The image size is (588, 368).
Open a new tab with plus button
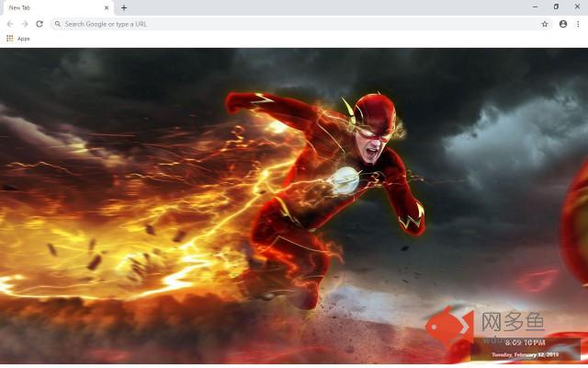click(124, 7)
